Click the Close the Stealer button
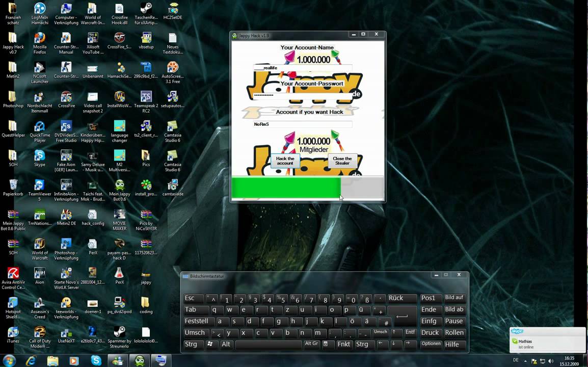This screenshot has height=367, width=588. coord(342,161)
